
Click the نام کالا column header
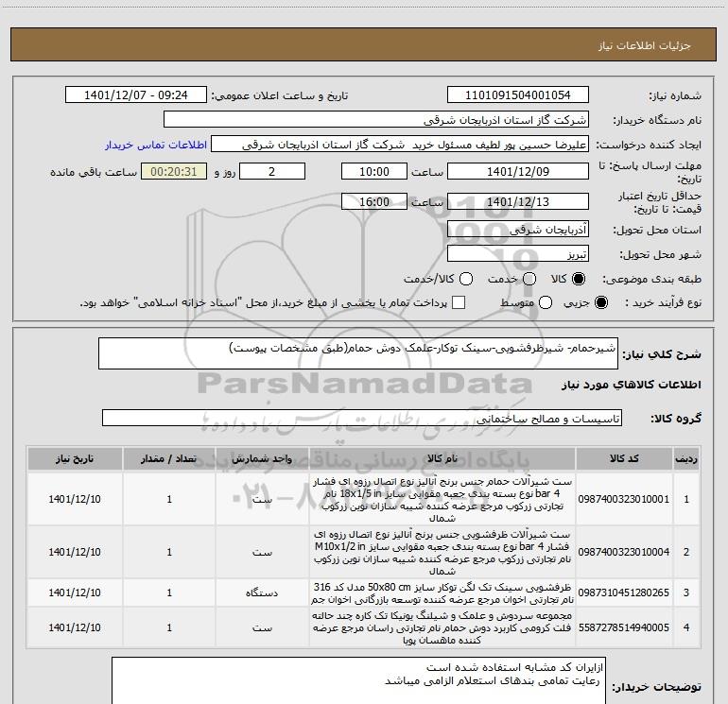click(442, 459)
